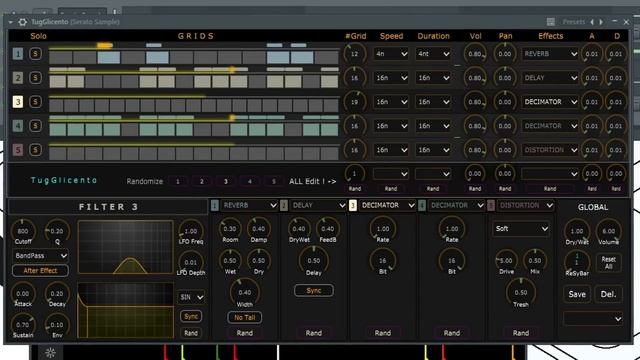Screen dimensions: 640x360
Task: Open row 3 DECIMATOR effects dropdown
Action: coord(550,102)
